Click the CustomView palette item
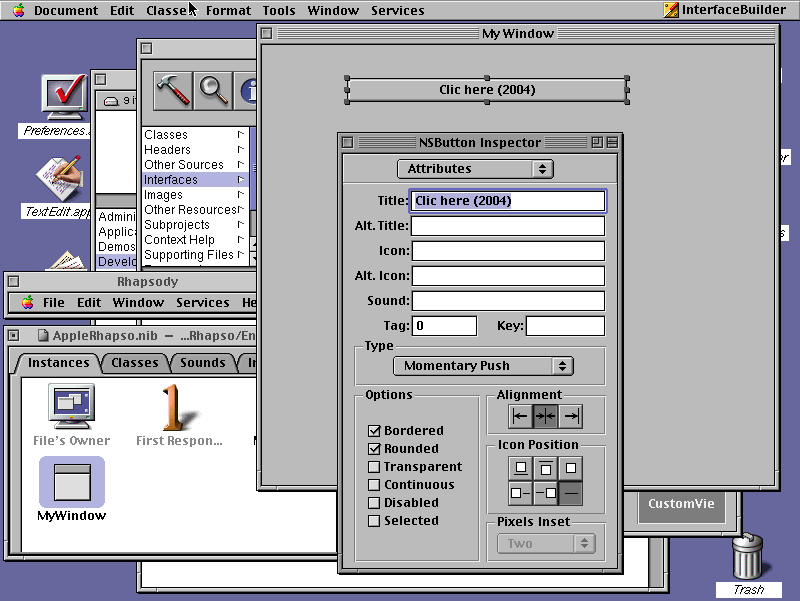 [681, 504]
